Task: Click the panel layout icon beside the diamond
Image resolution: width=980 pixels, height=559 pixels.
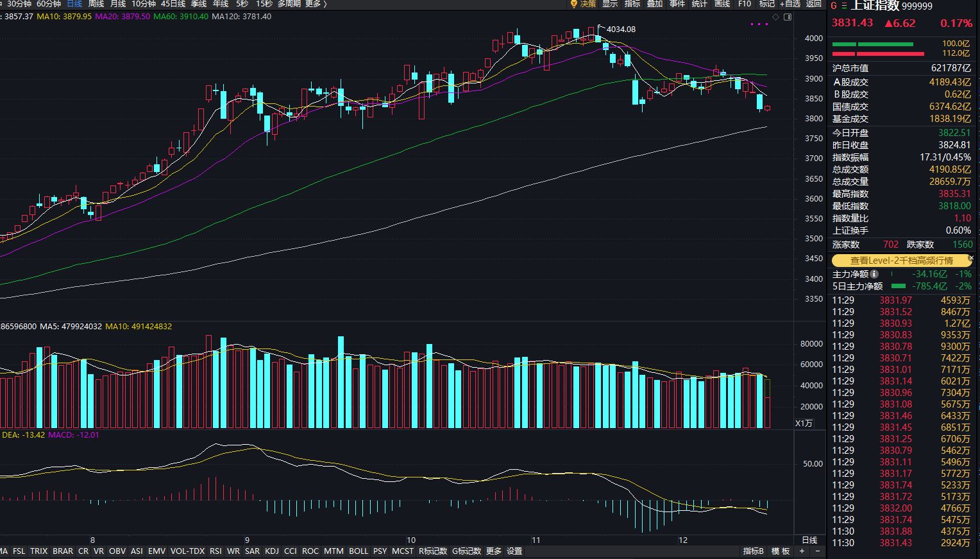Action: point(788,17)
